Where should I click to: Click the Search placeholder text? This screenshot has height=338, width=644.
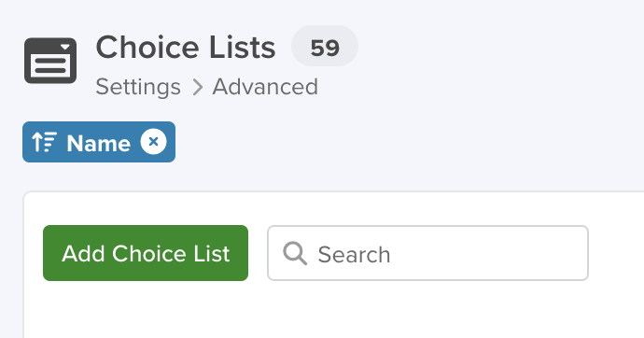click(354, 255)
